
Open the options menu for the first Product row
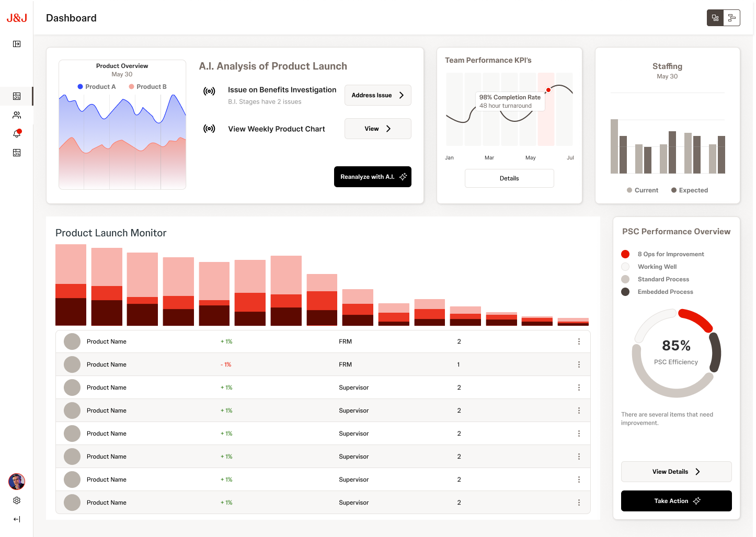coord(579,341)
